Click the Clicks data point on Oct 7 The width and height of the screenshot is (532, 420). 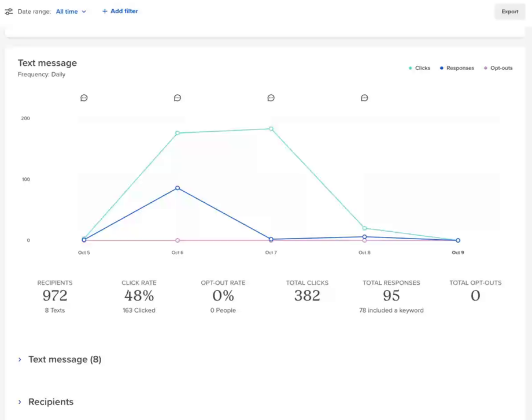point(271,129)
